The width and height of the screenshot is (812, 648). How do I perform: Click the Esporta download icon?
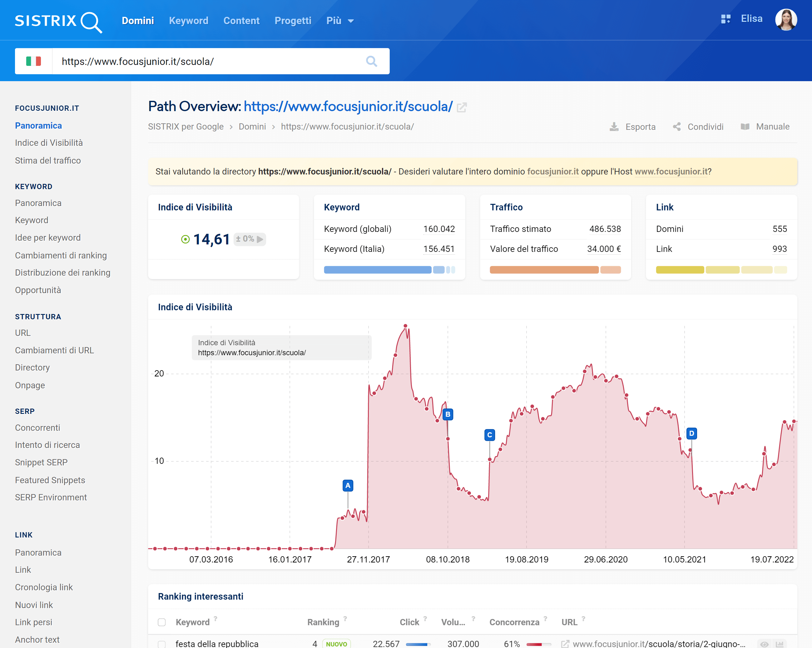(614, 126)
